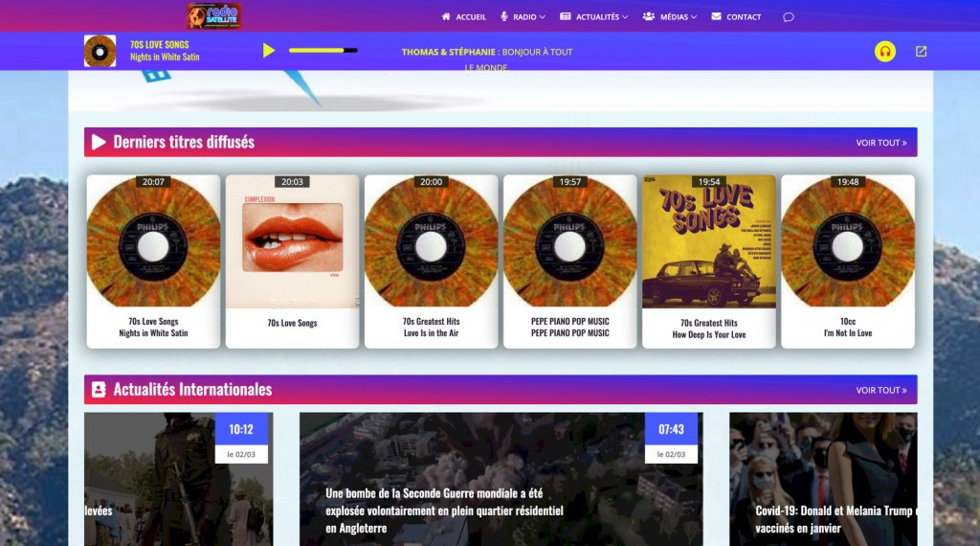Click the play icon beside Derniers titres diffusés

(x=99, y=143)
